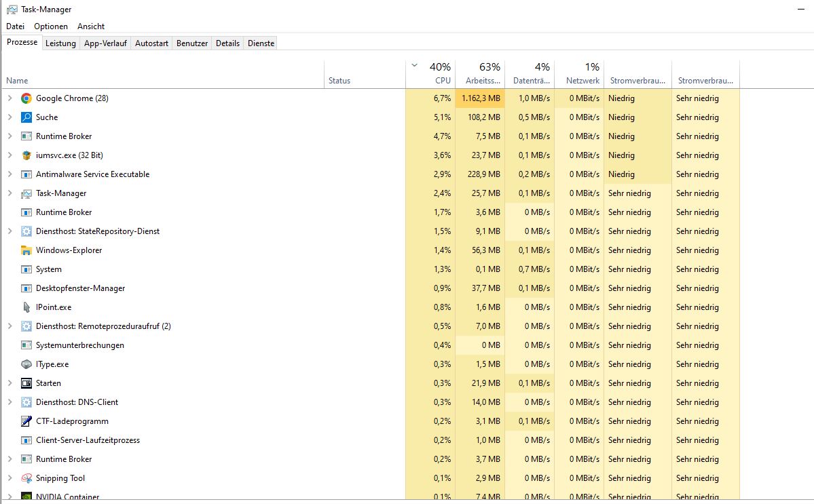The width and height of the screenshot is (814, 504).
Task: Sort by the first Stromverbrauch column header
Action: [638, 73]
